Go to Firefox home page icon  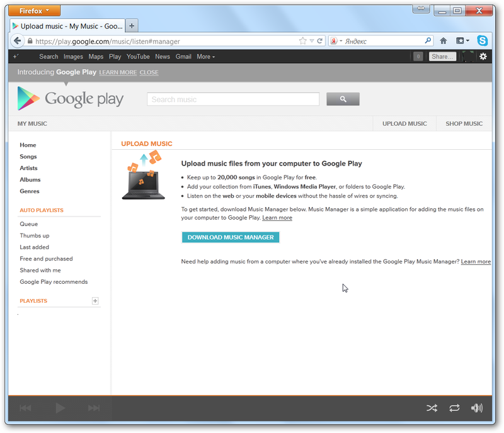pos(444,41)
